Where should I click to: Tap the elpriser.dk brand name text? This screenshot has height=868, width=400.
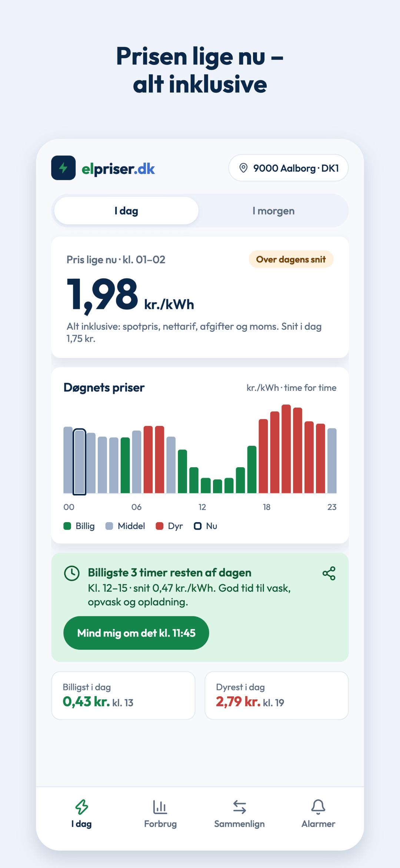pos(118,169)
